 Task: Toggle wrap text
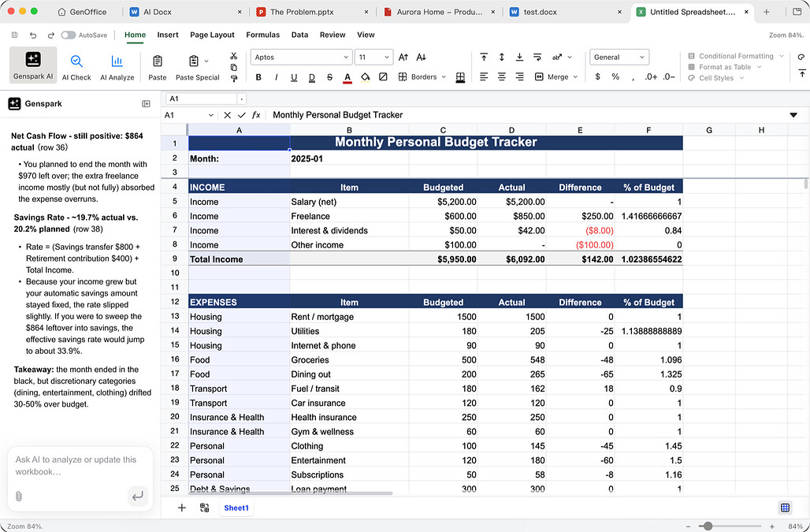[537, 58]
